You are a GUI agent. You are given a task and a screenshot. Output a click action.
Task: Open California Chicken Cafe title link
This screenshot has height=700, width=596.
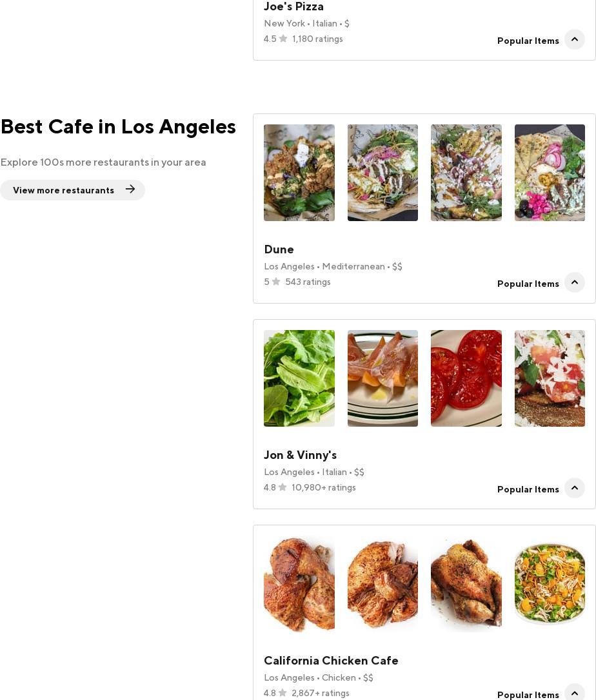click(331, 661)
